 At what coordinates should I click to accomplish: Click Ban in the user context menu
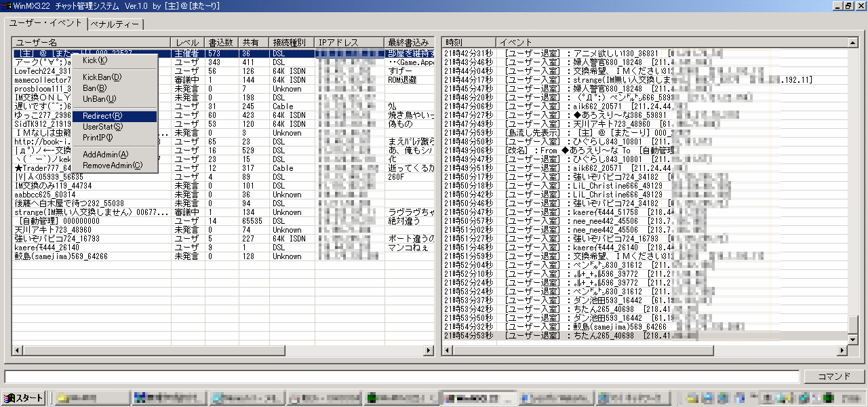click(x=94, y=88)
